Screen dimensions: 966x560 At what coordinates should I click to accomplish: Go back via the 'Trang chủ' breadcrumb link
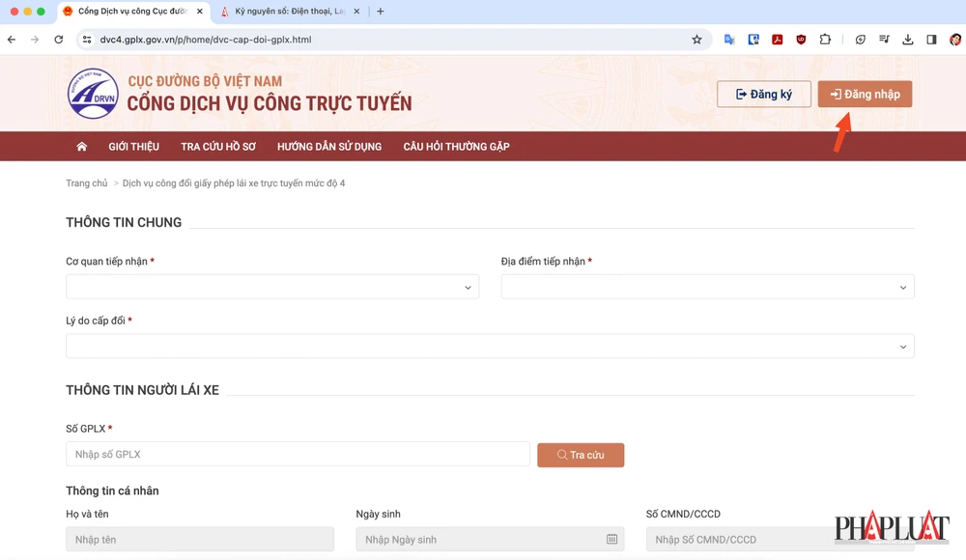pos(87,182)
